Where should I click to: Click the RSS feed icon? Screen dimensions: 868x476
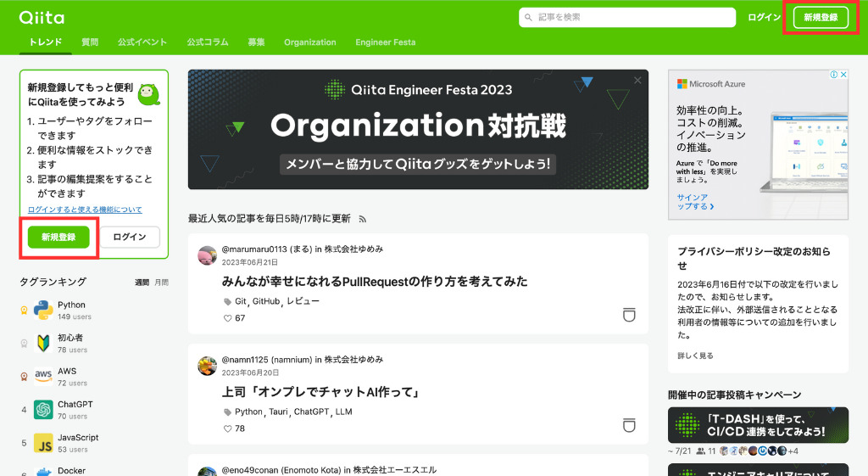[x=363, y=220]
